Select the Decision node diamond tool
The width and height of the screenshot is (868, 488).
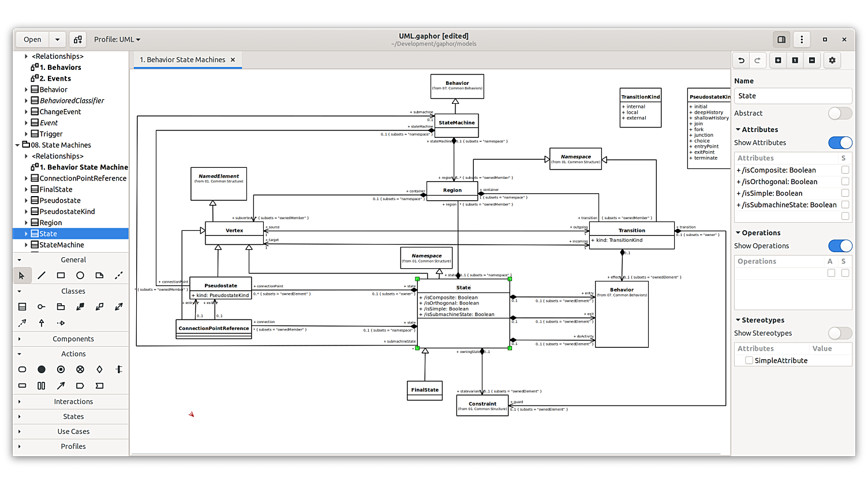tap(99, 369)
